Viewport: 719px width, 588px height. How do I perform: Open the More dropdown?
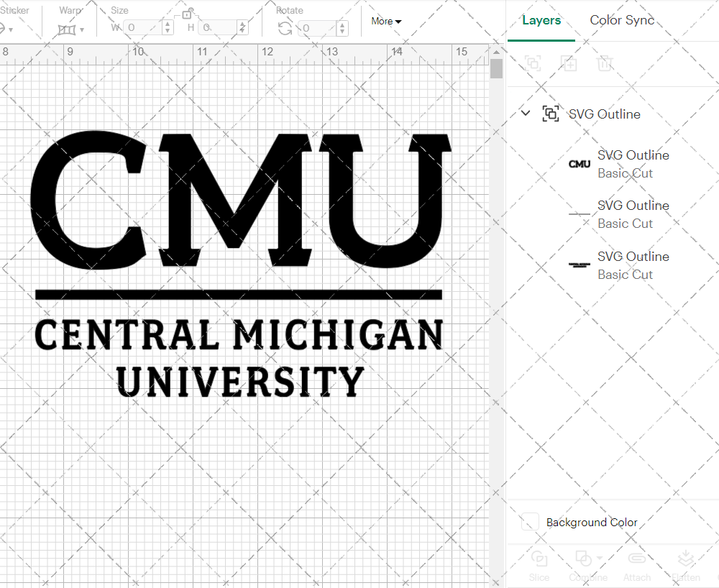(386, 22)
